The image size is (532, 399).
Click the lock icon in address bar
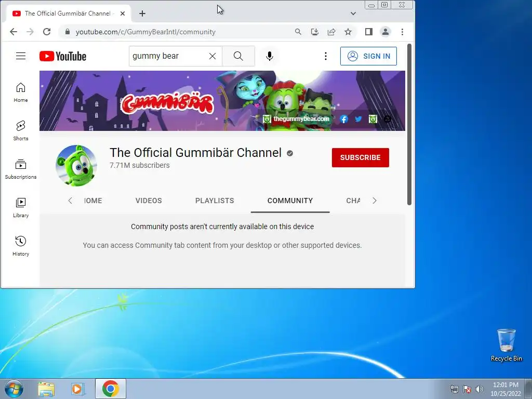(x=67, y=32)
